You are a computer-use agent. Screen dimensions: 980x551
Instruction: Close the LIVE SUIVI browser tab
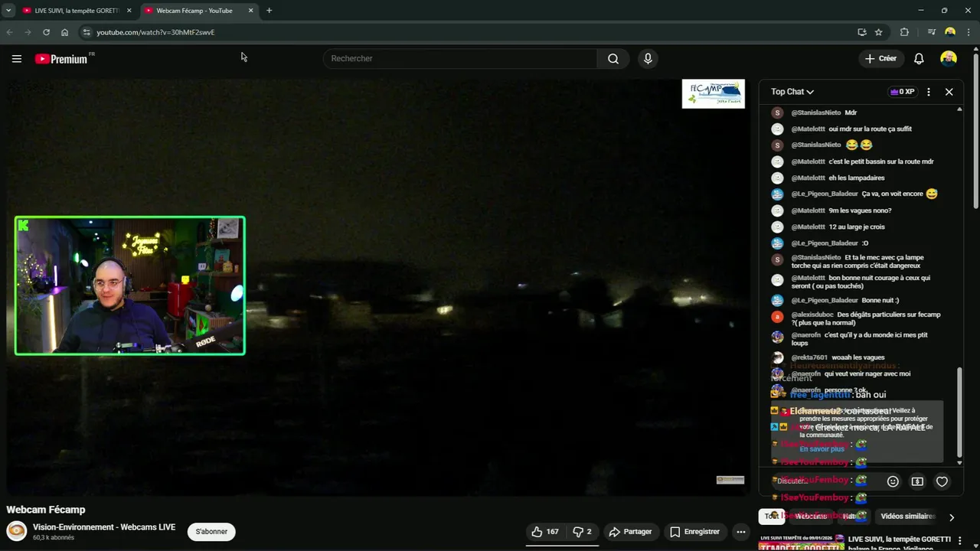(129, 11)
